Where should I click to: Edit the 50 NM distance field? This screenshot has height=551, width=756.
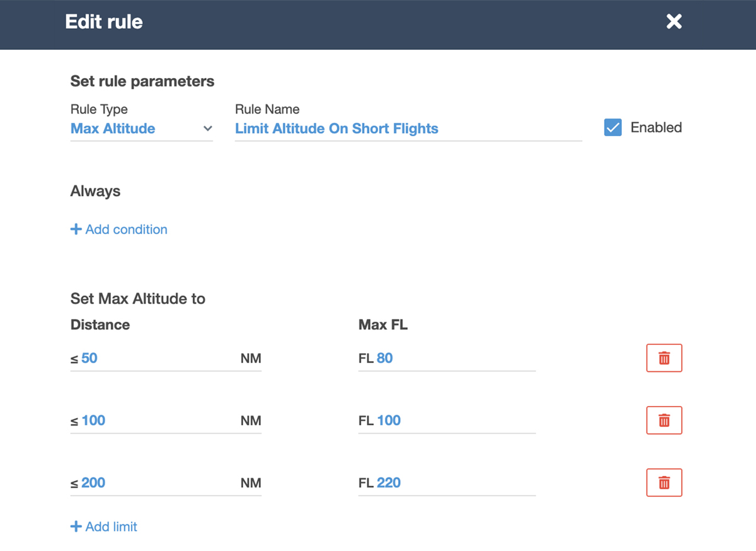coord(157,358)
